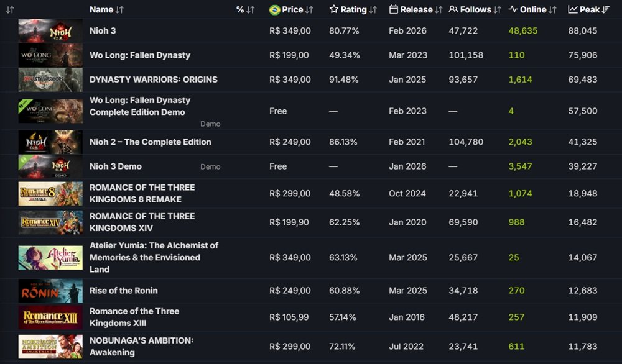Sort the table by Name column
Viewport: 622px width, 364px height.
(106, 9)
